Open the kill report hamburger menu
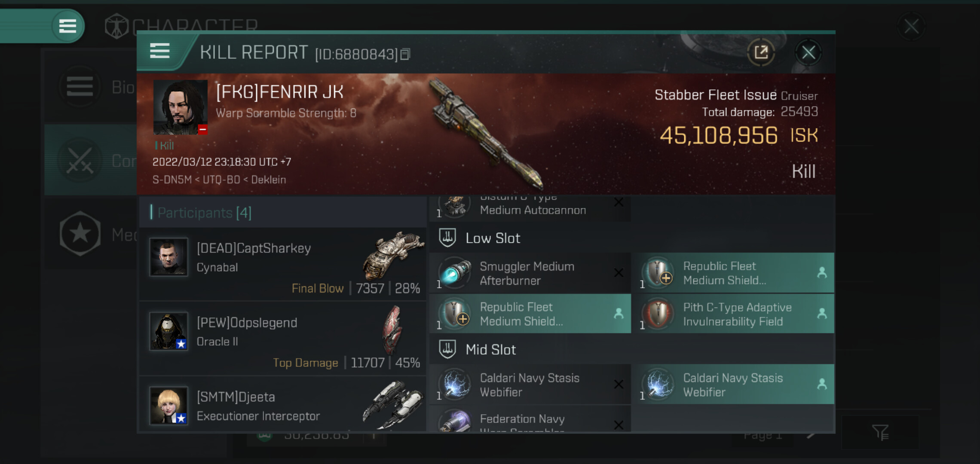 click(x=159, y=51)
